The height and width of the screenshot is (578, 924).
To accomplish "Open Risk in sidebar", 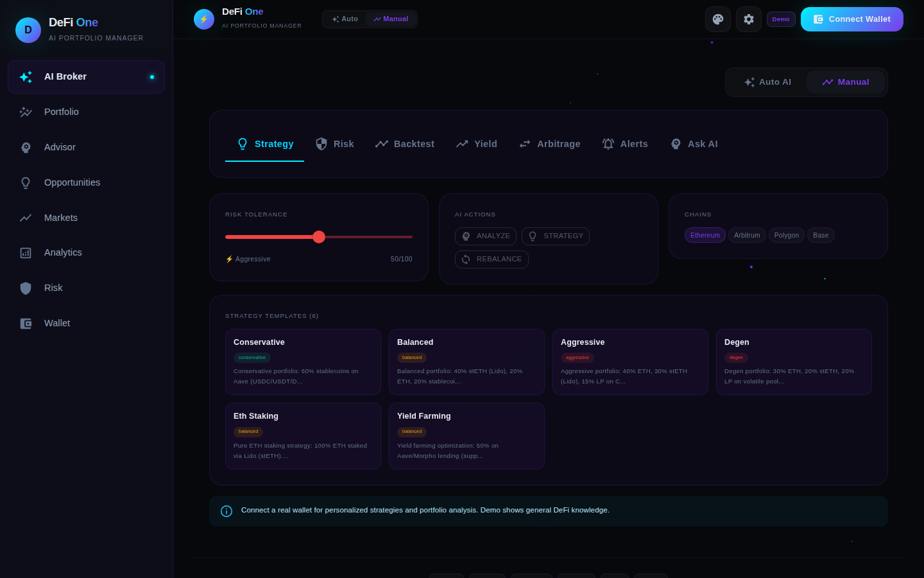I will 86,288.
